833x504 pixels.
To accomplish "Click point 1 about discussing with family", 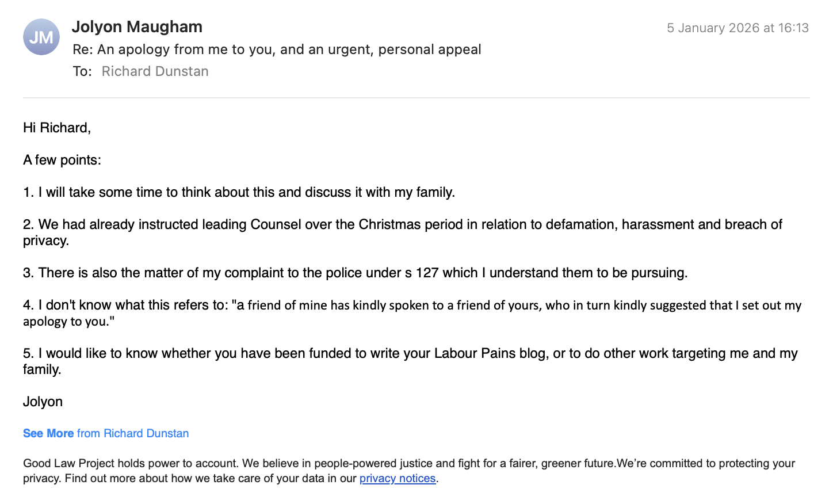I will (x=239, y=192).
